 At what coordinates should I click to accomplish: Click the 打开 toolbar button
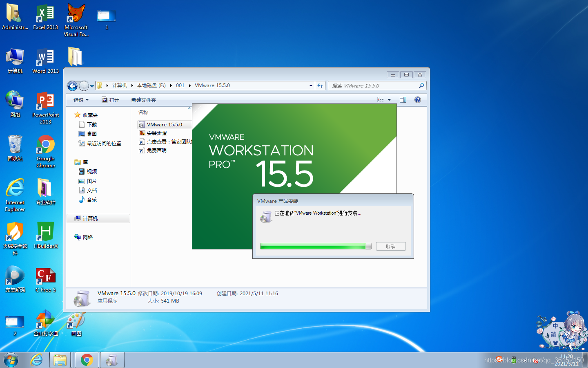coord(110,100)
